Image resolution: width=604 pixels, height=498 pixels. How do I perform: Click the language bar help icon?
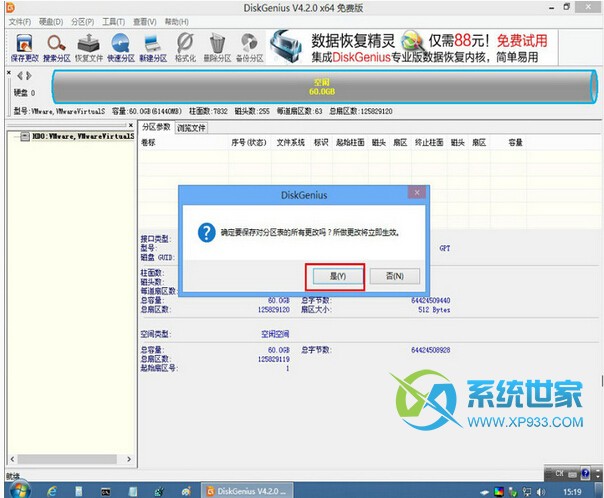tap(585, 473)
